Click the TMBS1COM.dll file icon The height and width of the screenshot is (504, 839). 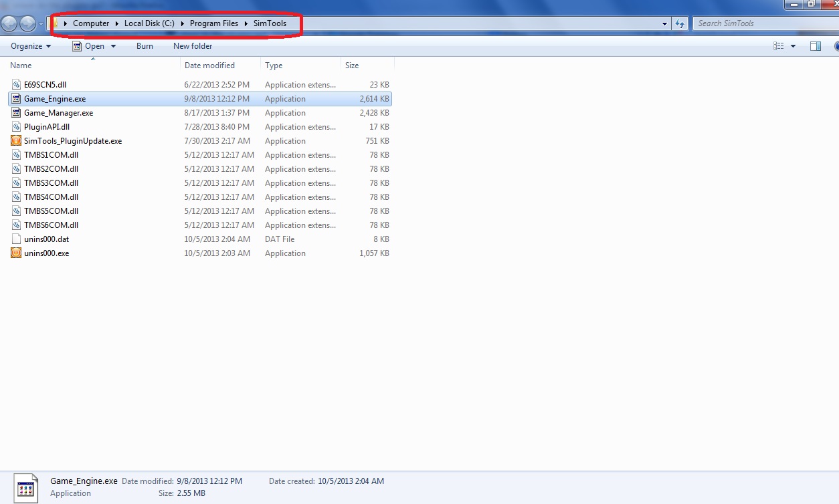point(16,155)
